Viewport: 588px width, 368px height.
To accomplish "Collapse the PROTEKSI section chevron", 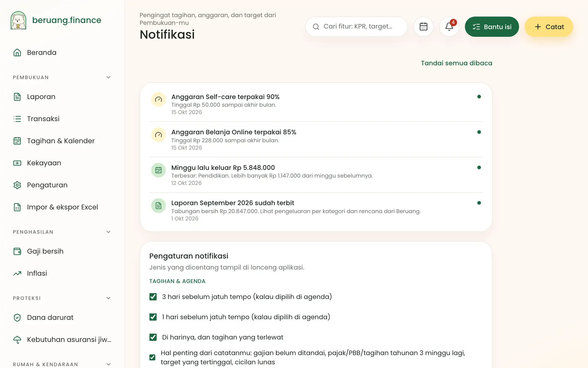I will click(x=108, y=298).
